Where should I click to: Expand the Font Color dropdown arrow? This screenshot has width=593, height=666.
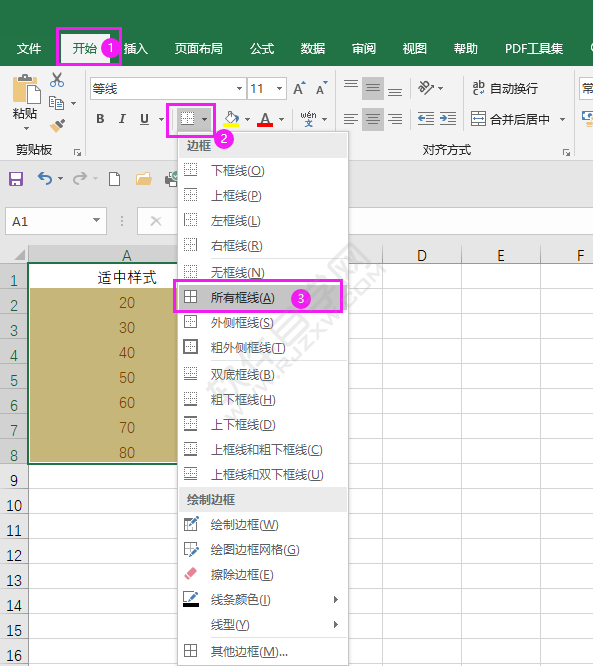[281, 119]
